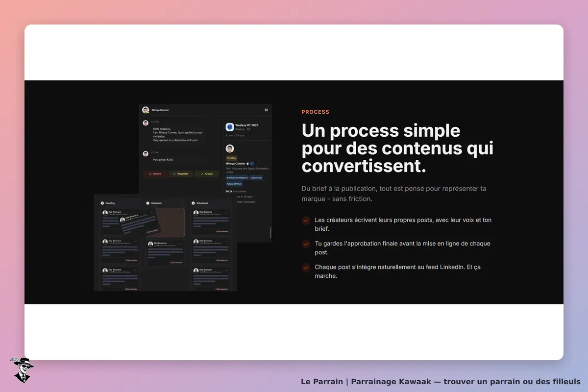The height and width of the screenshot is (392, 588).
Task: Click the 'Post price: €200' message
Action: pos(163,160)
